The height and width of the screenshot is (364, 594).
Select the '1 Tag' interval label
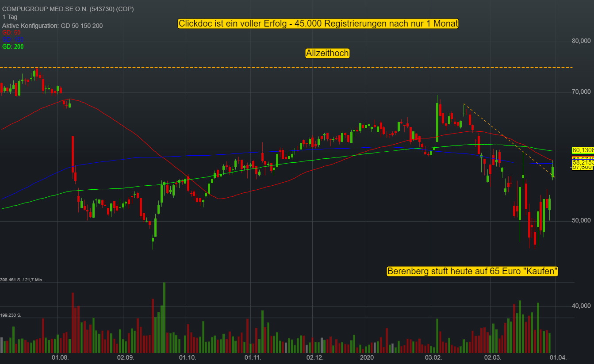10,17
